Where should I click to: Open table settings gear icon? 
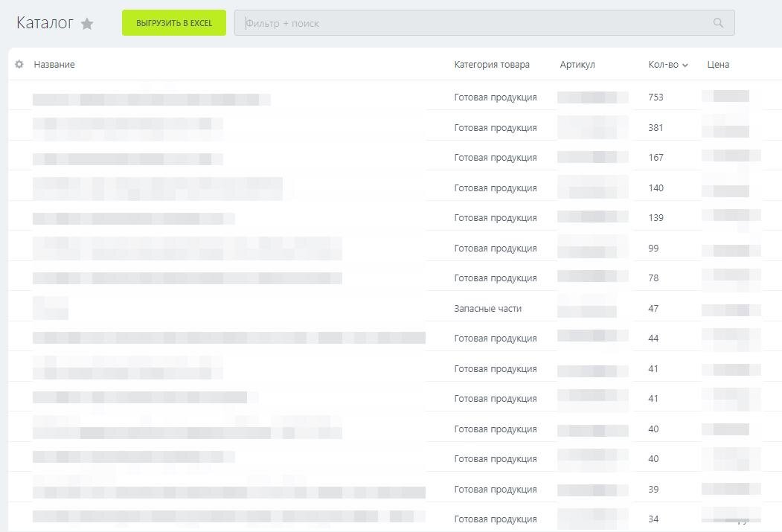(19, 64)
